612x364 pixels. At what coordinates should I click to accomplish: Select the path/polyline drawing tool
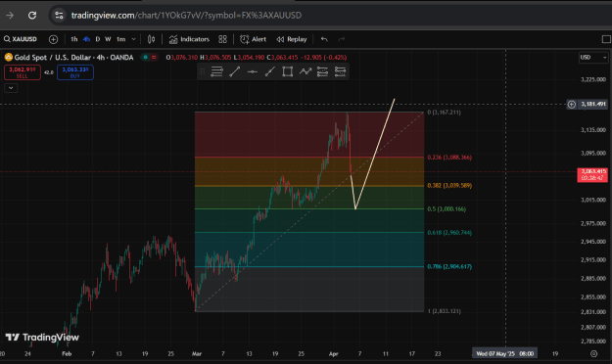(306, 71)
